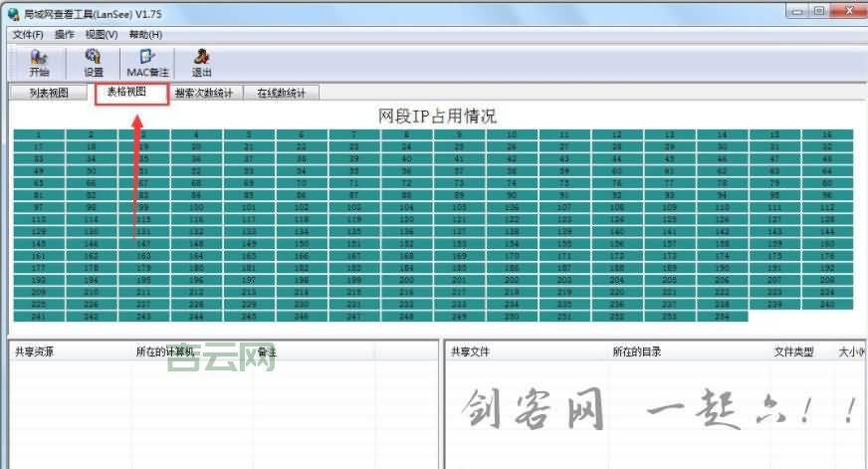Open the 帮助(H) menu

(x=145, y=34)
